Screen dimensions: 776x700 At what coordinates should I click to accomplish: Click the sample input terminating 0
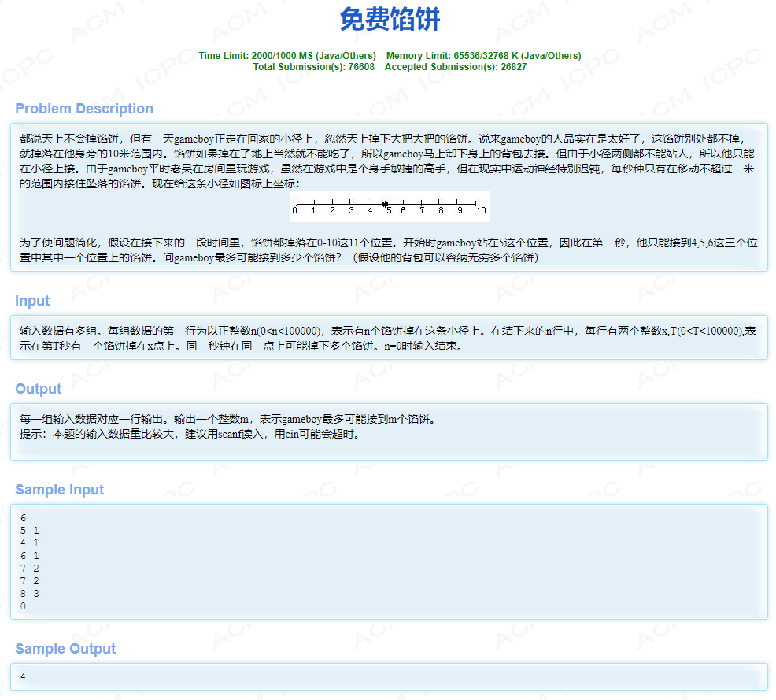click(24, 606)
